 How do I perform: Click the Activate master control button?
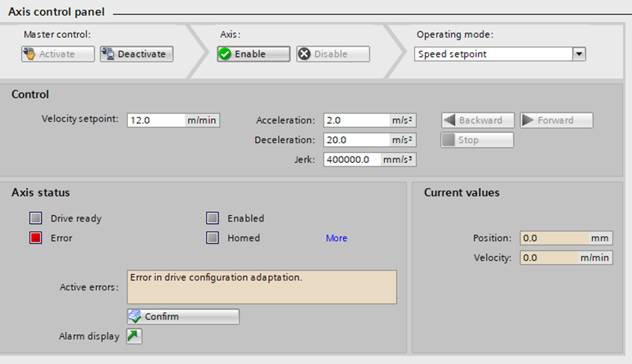pyautogui.click(x=58, y=54)
